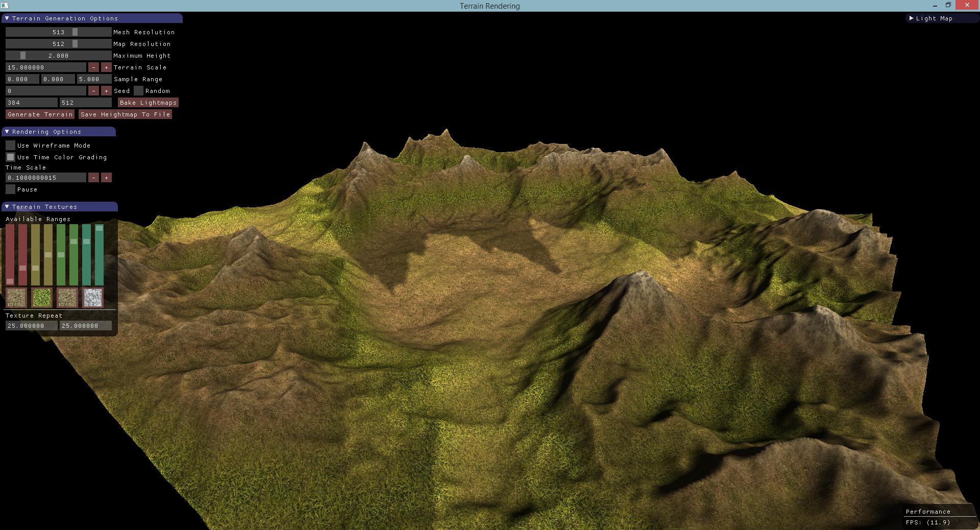Collapse the Terrain Generation Options panel
Screen dimensions: 980x530
tap(7, 18)
